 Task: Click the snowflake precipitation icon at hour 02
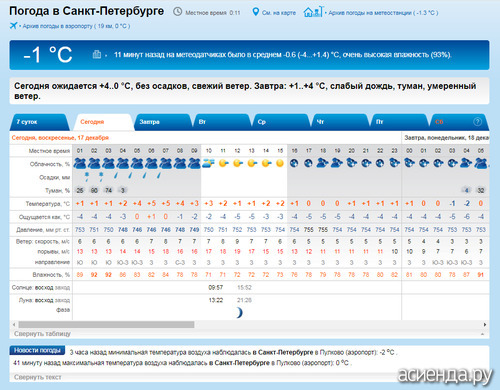(x=87, y=176)
